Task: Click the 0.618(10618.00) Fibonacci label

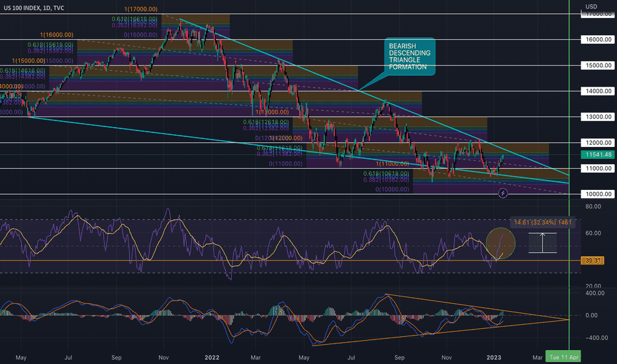Action: tap(386, 173)
